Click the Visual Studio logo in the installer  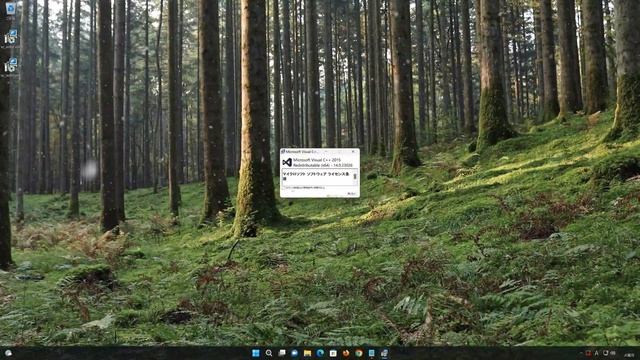coord(287,162)
